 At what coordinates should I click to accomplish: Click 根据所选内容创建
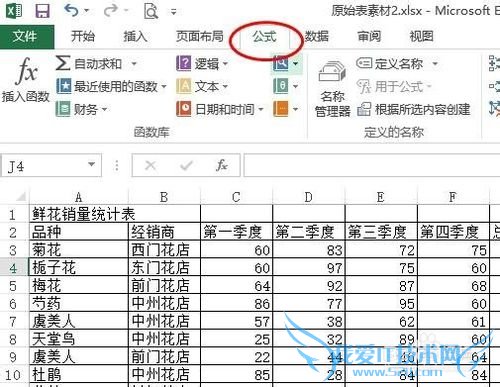[413, 109]
